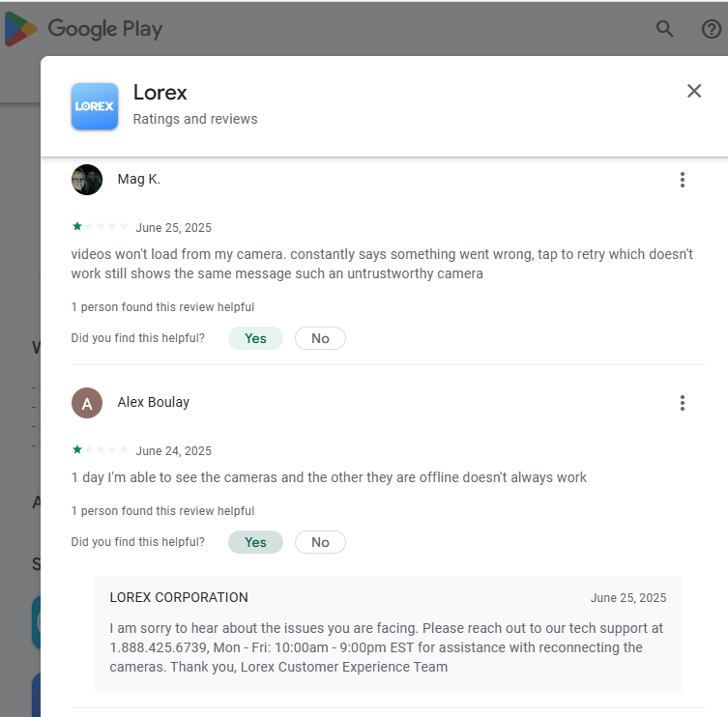Open more options for Alex Boulay review
The image size is (728, 717).
682,403
